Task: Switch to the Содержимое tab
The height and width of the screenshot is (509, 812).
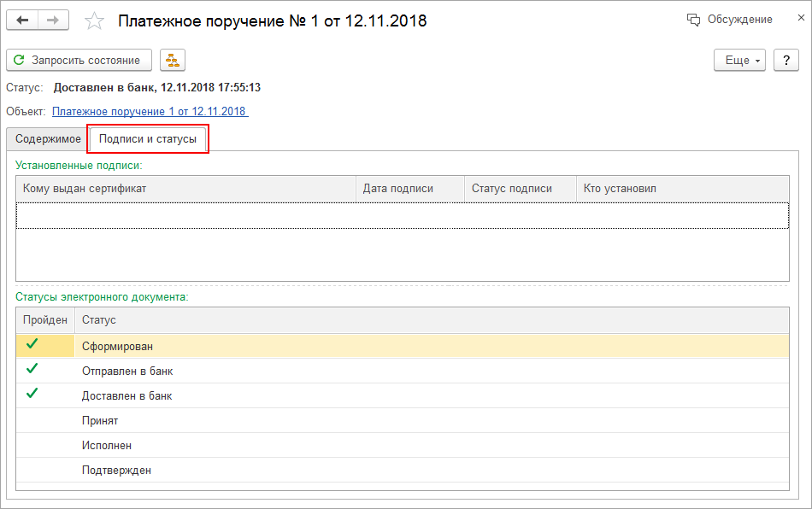Action: click(48, 138)
